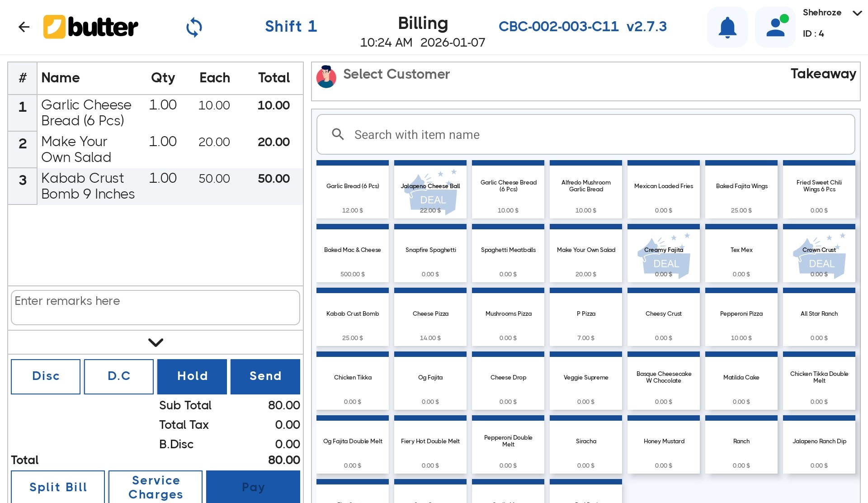868x503 pixels.
Task: Add Spaghetti Meatballs
Action: point(508,254)
